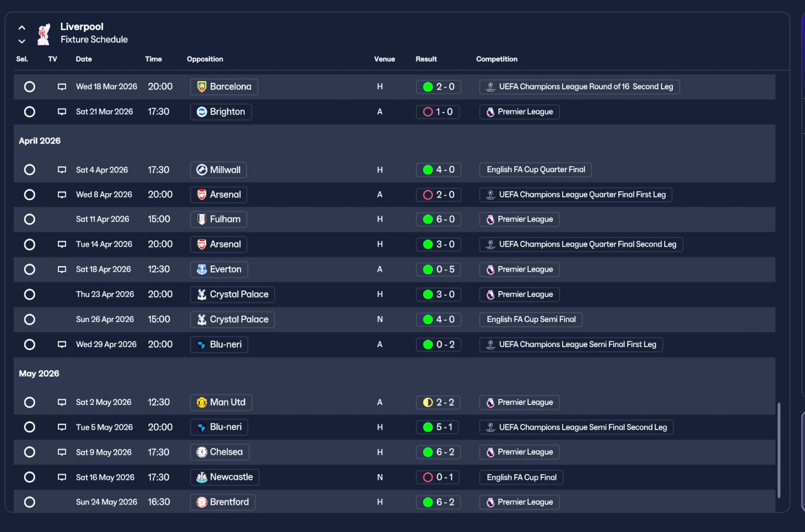The height and width of the screenshot is (532, 805).
Task: Click the TV icon for the Millwall match
Action: [x=62, y=170]
